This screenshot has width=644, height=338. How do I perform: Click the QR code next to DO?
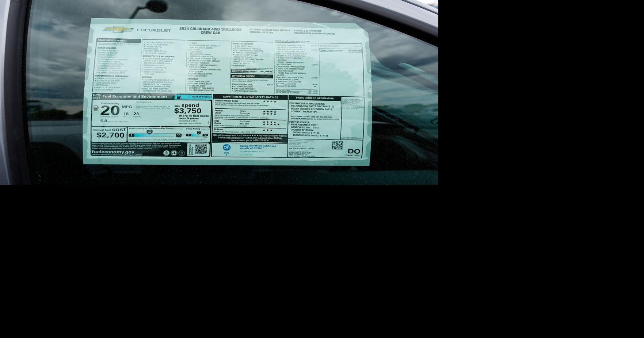[337, 145]
